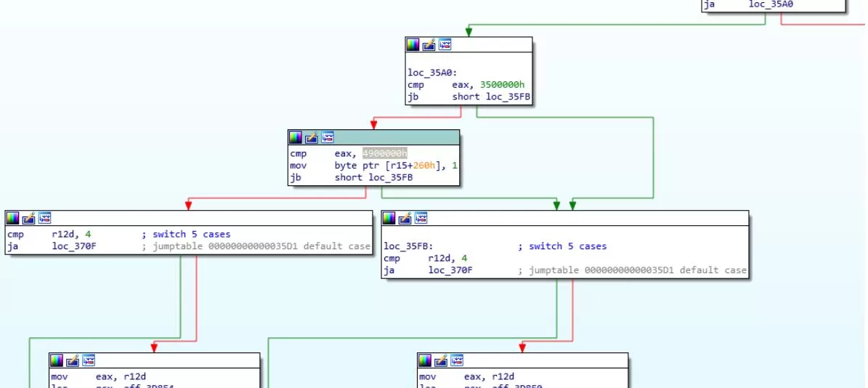Open color palette icon on loc_35FB node
The height and width of the screenshot is (388, 868).
[x=389, y=218]
